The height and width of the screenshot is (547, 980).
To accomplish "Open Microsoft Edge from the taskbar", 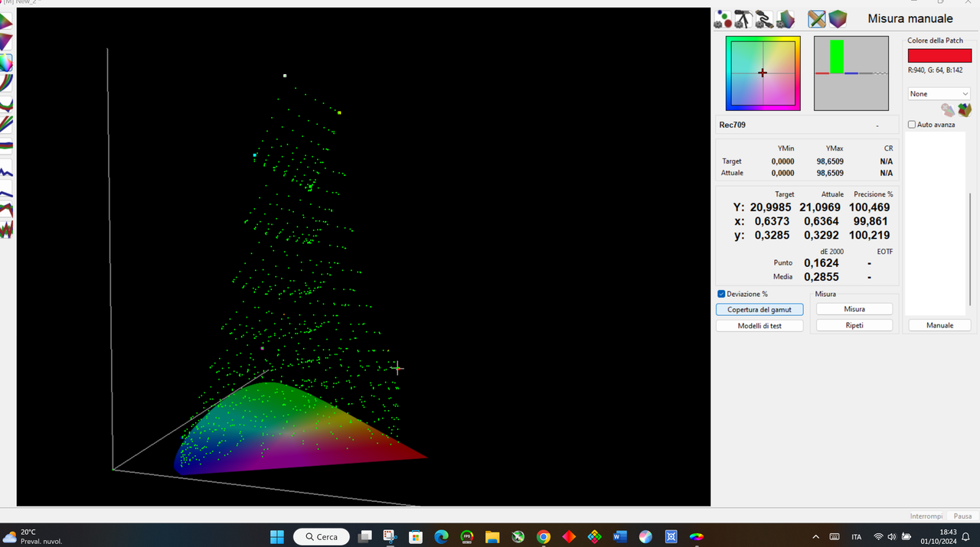I will 441,536.
